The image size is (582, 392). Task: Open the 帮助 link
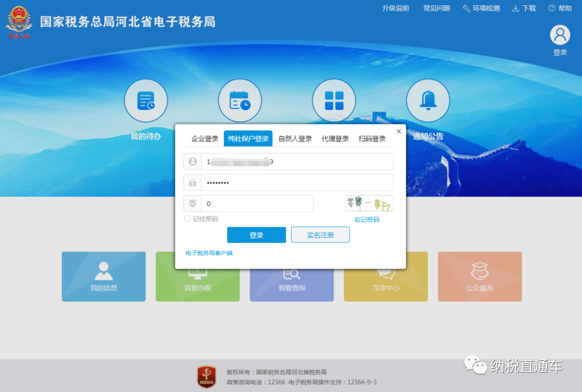pos(560,8)
